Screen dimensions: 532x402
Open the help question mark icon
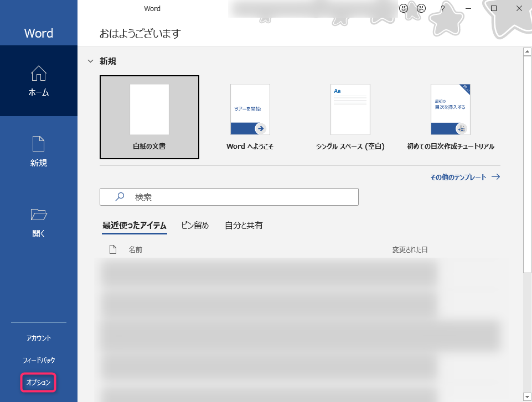[x=442, y=8]
